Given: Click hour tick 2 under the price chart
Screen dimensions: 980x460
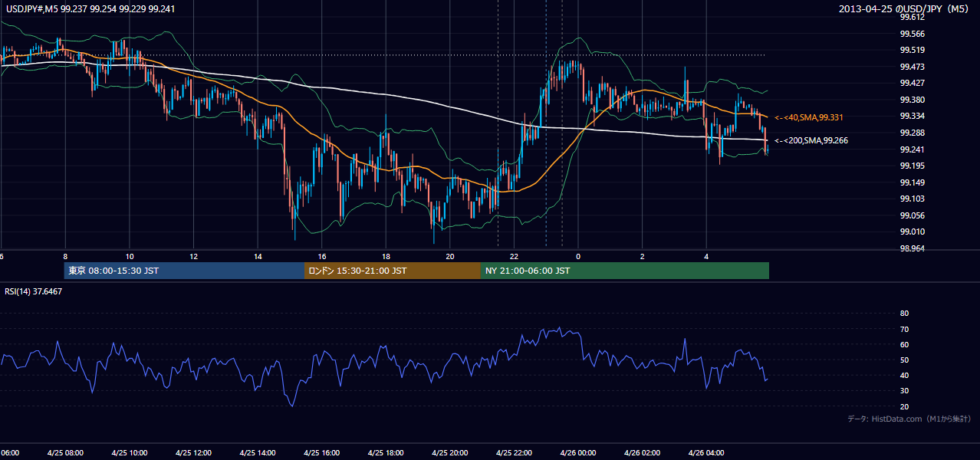Looking at the screenshot, I should pyautogui.click(x=642, y=256).
